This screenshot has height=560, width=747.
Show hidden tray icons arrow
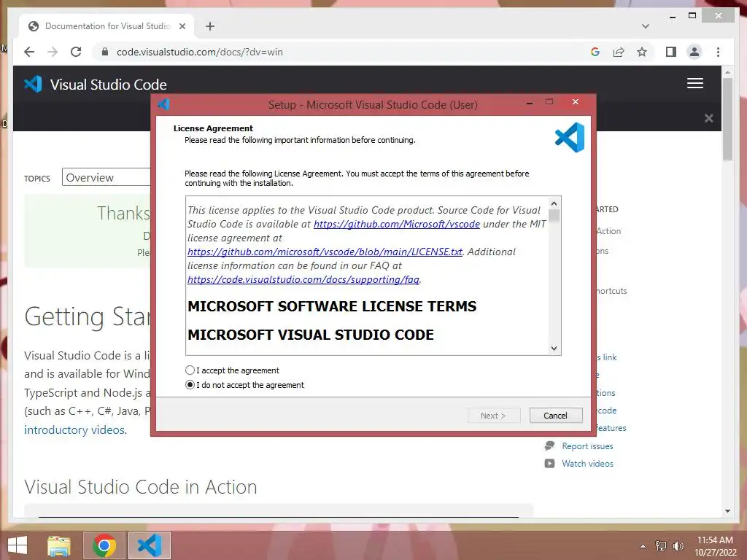click(643, 545)
